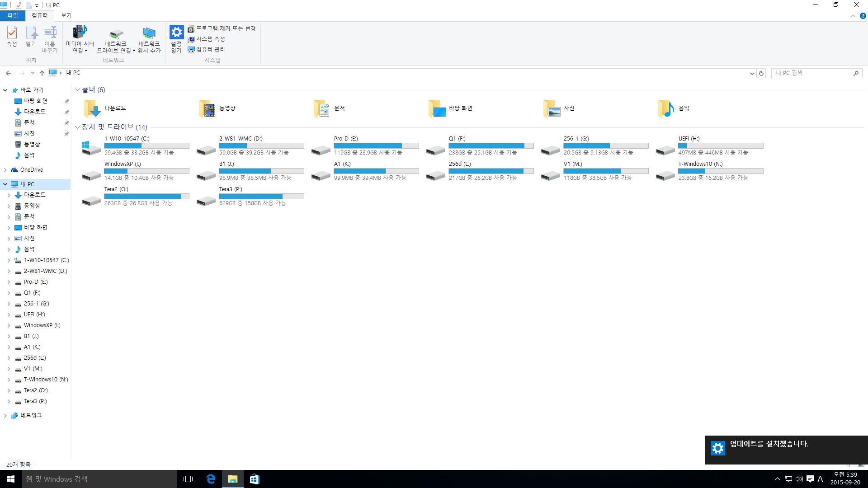Click the 속성 (Properties) ribbon icon
This screenshot has width=868, height=488.
12,36
